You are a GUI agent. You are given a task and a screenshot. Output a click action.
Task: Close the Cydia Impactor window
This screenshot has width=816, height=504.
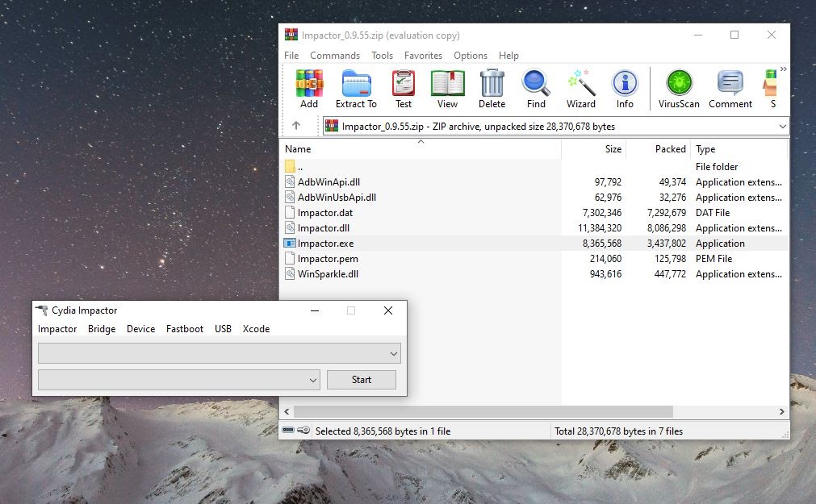coord(388,310)
